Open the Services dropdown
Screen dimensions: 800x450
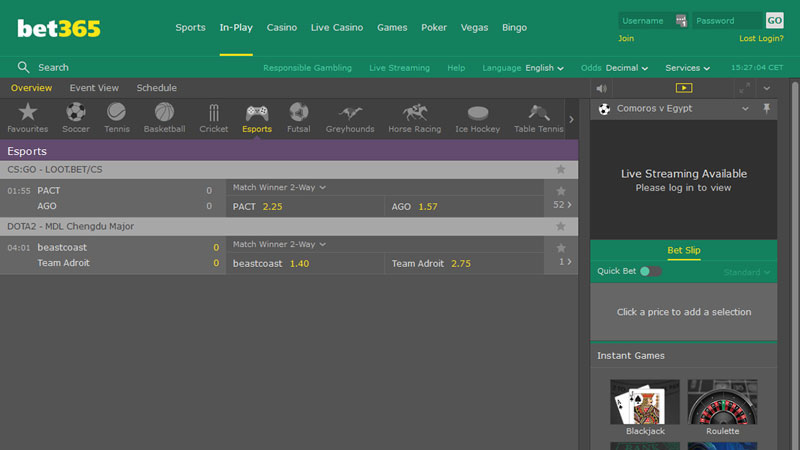[x=687, y=68]
